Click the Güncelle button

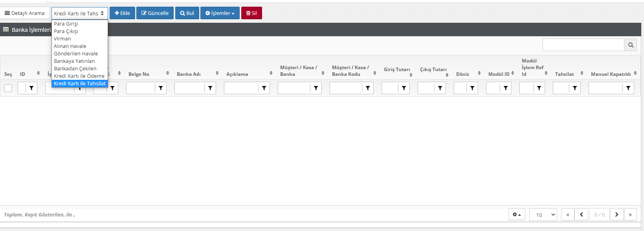(x=155, y=13)
